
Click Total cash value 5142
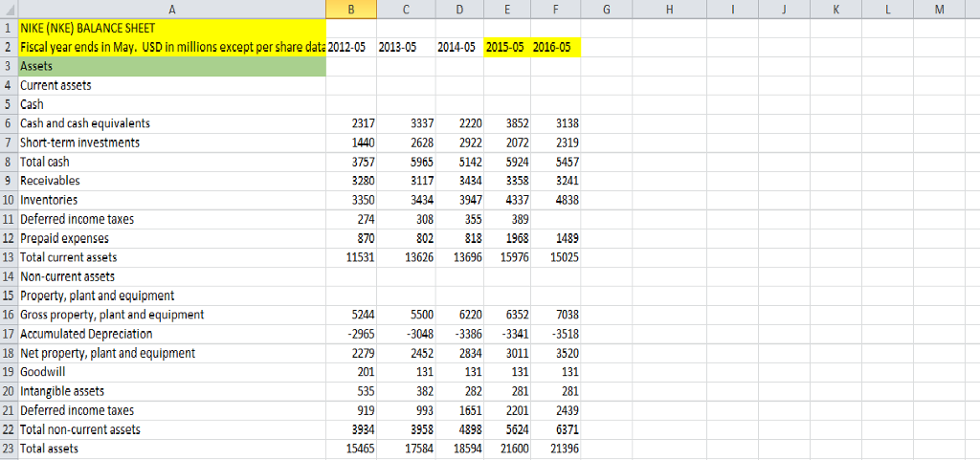point(459,163)
